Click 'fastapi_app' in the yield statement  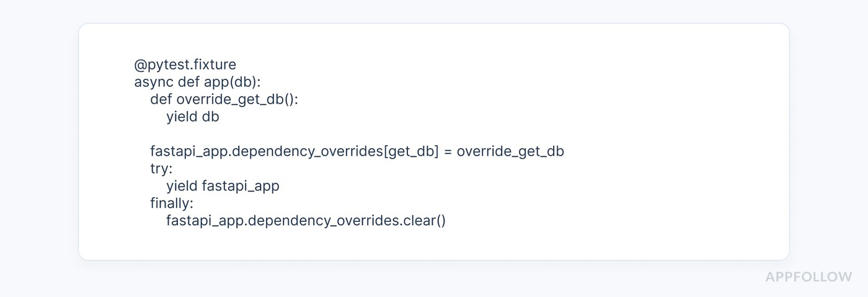point(241,186)
